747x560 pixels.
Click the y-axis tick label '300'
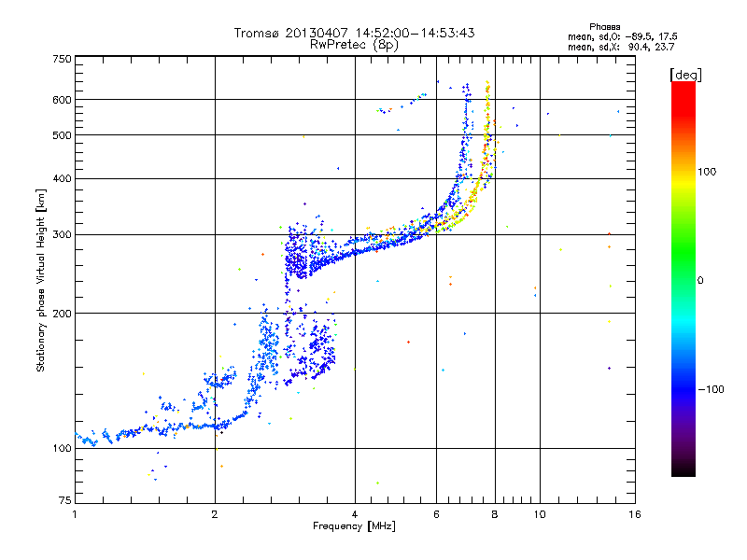tap(62, 235)
